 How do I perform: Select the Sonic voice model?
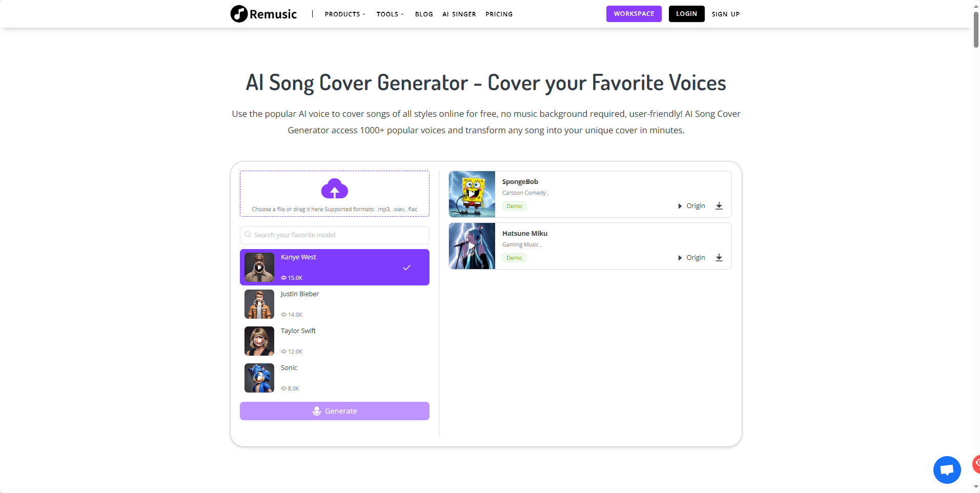click(x=334, y=378)
